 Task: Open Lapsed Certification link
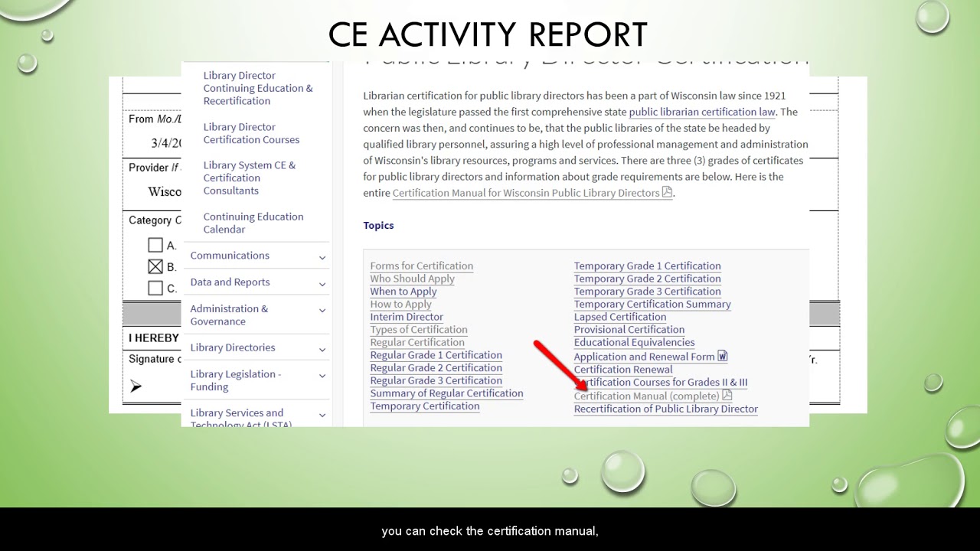tap(620, 317)
